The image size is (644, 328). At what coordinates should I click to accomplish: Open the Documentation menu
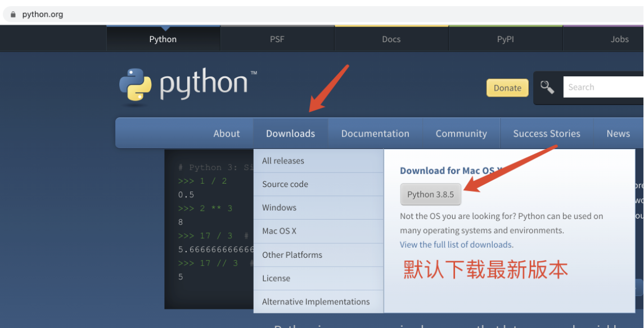click(375, 134)
